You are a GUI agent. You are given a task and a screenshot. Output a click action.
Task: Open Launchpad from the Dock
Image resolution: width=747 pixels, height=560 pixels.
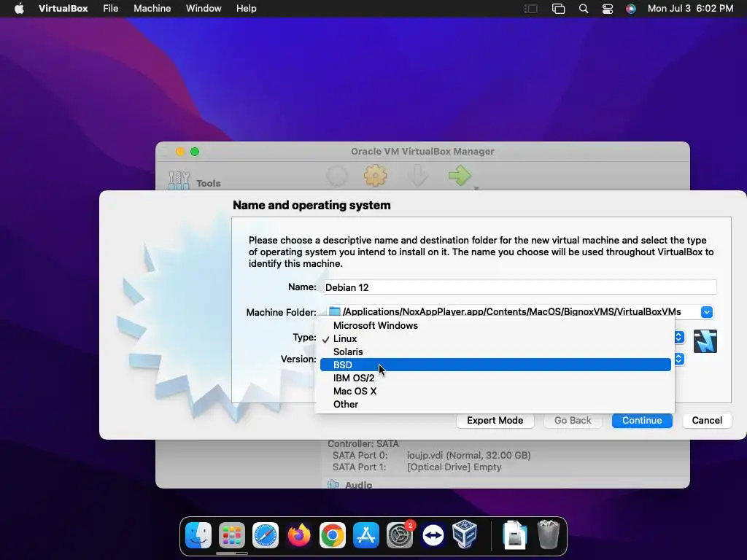point(232,535)
